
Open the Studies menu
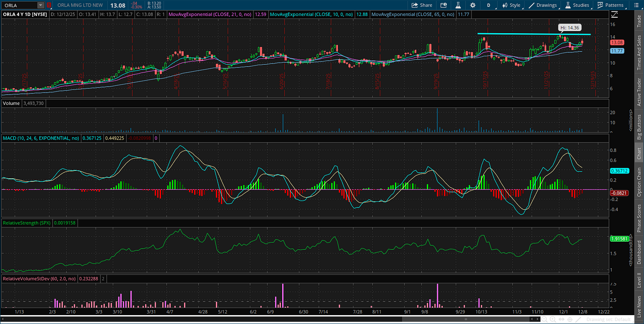[x=577, y=5]
